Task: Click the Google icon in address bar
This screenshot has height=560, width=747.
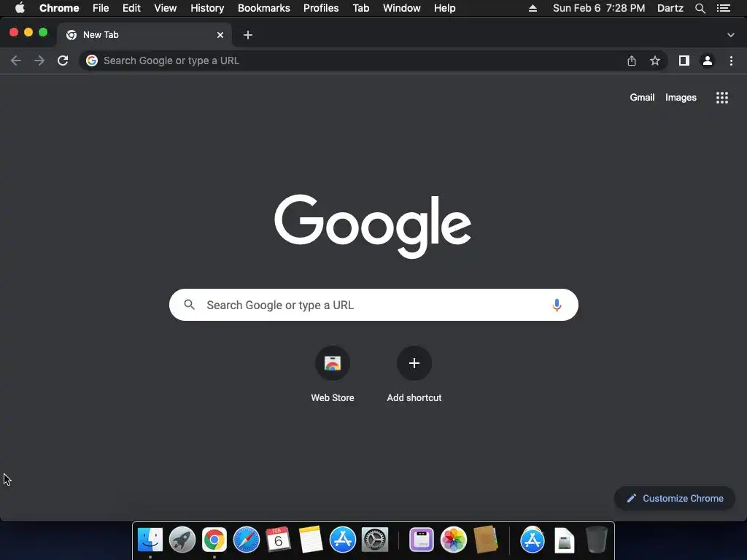Action: click(x=92, y=61)
